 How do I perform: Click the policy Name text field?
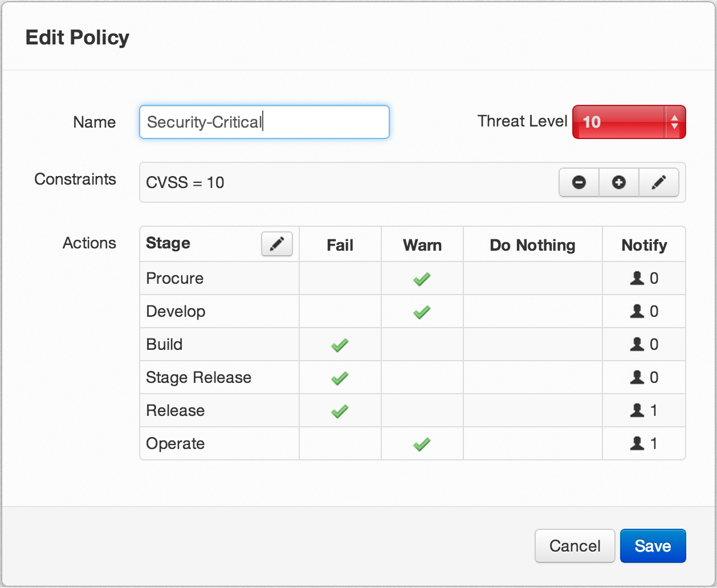tap(264, 122)
